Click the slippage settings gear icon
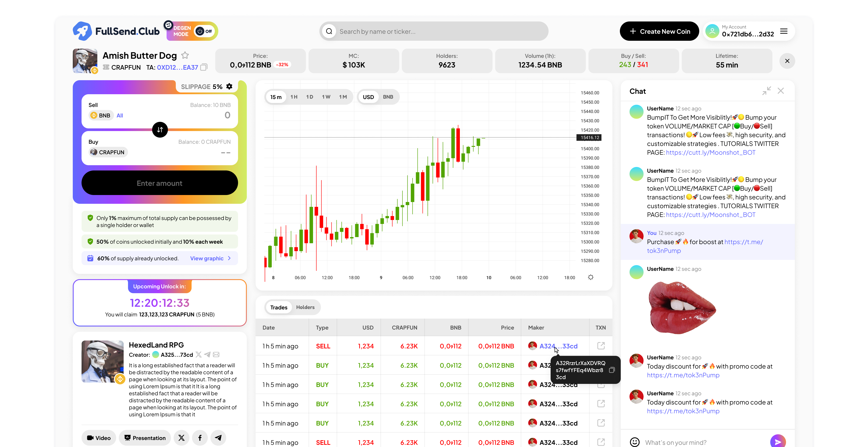 pyautogui.click(x=229, y=87)
